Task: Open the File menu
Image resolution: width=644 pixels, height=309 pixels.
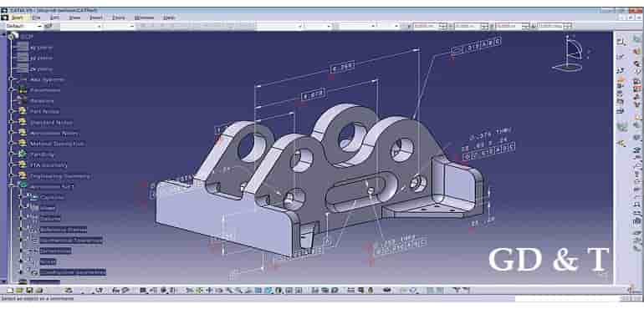Action: tap(37, 18)
